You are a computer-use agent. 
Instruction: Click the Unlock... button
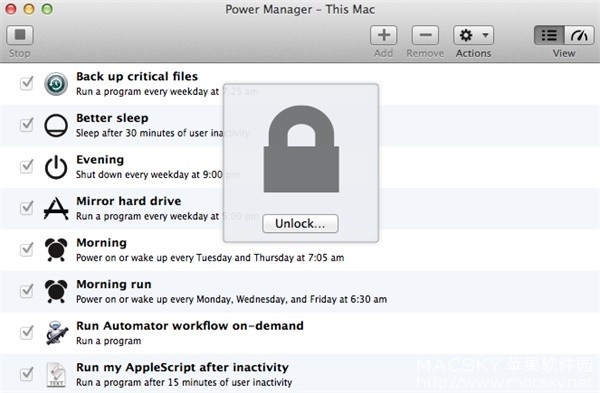click(300, 223)
